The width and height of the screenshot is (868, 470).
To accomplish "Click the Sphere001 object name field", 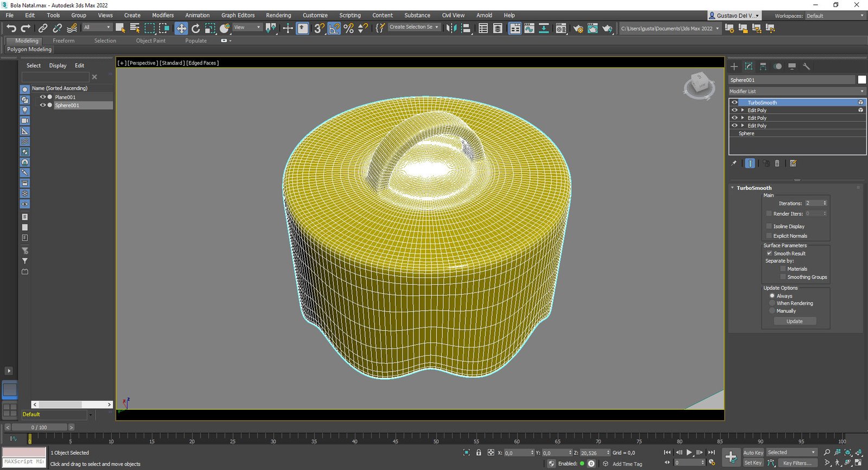I will [791, 80].
